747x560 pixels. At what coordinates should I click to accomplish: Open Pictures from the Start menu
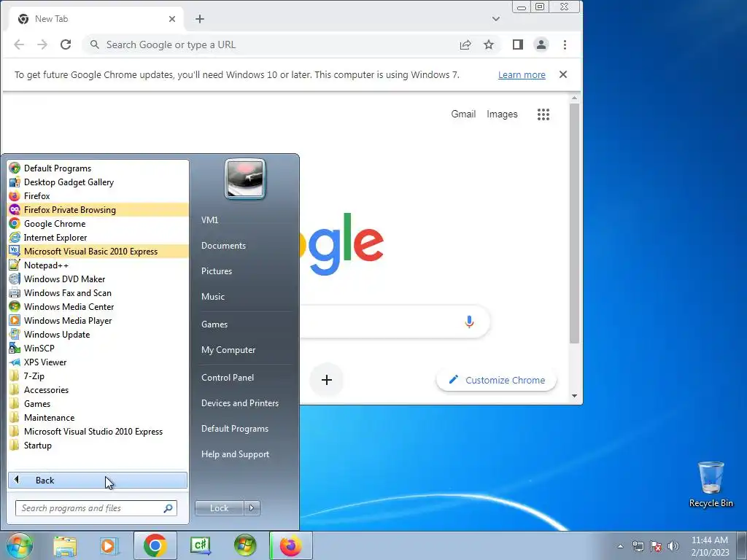tap(217, 271)
